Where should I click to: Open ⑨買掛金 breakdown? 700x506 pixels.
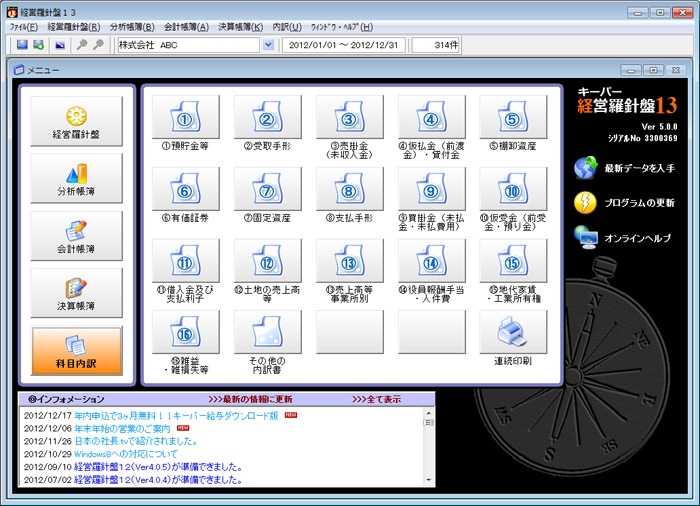[431, 189]
